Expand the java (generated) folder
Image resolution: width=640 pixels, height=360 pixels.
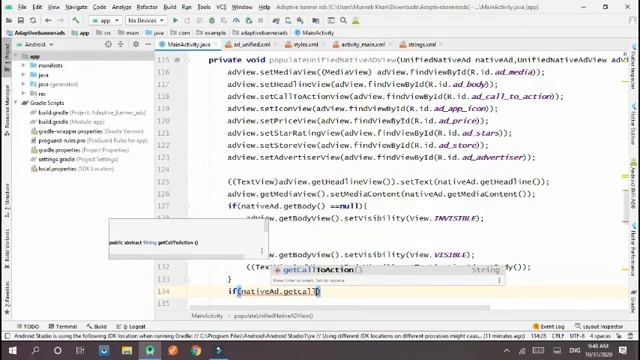point(24,84)
